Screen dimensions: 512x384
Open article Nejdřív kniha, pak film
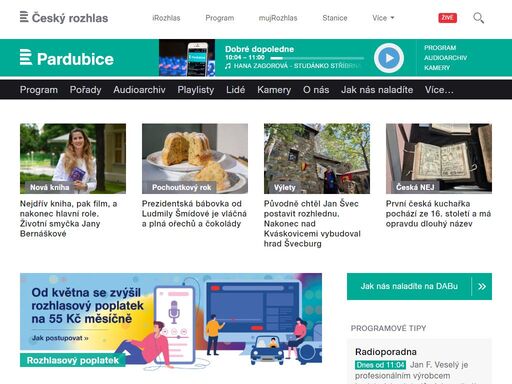click(x=68, y=219)
